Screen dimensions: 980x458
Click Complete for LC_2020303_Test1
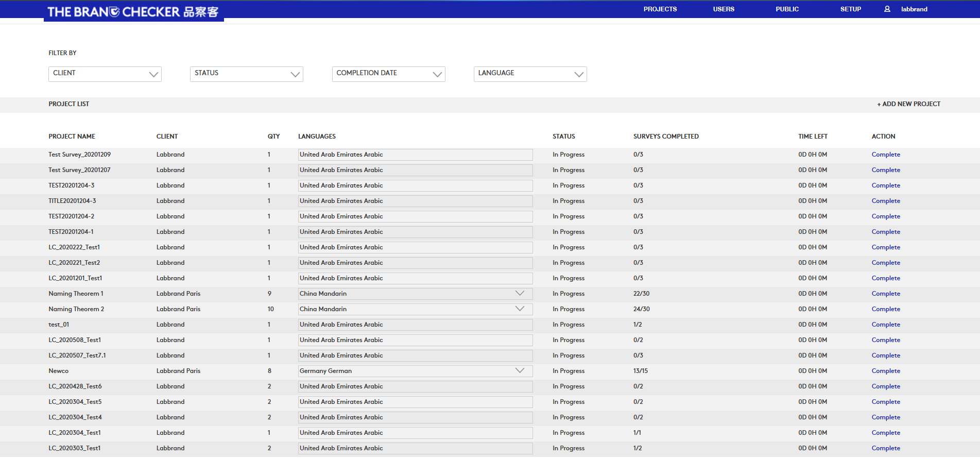886,448
